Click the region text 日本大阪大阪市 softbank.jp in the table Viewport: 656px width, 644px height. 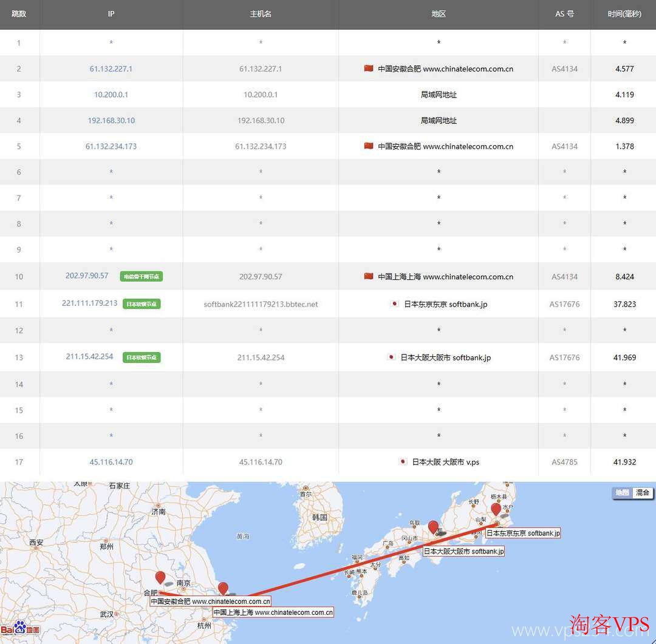pos(446,358)
